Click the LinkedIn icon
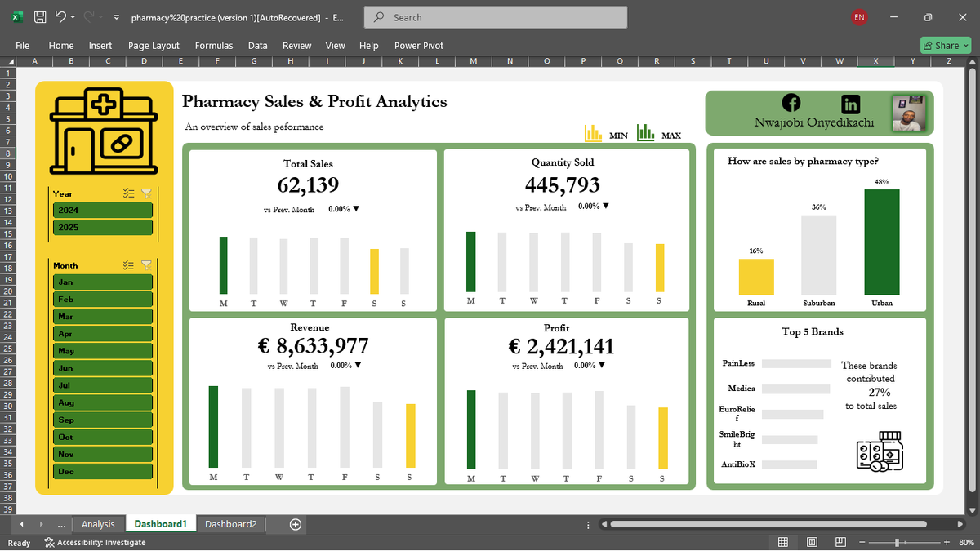The width and height of the screenshot is (980, 551). point(850,104)
